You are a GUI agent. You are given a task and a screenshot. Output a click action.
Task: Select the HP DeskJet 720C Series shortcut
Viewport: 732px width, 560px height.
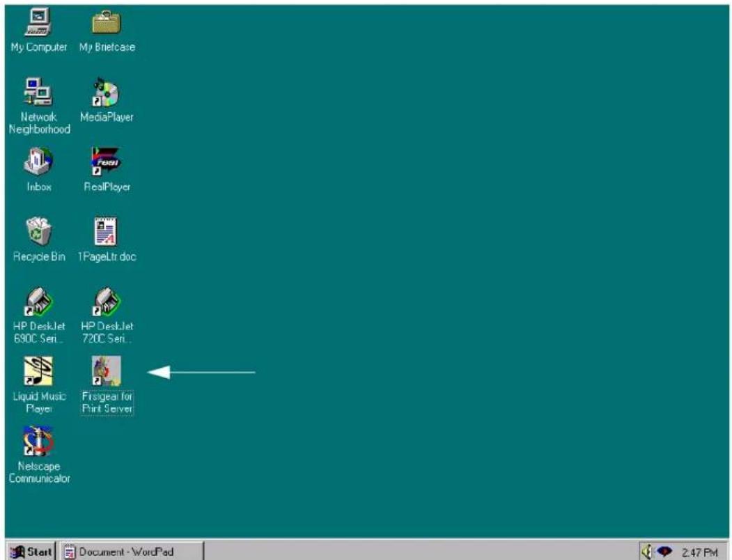(x=107, y=302)
